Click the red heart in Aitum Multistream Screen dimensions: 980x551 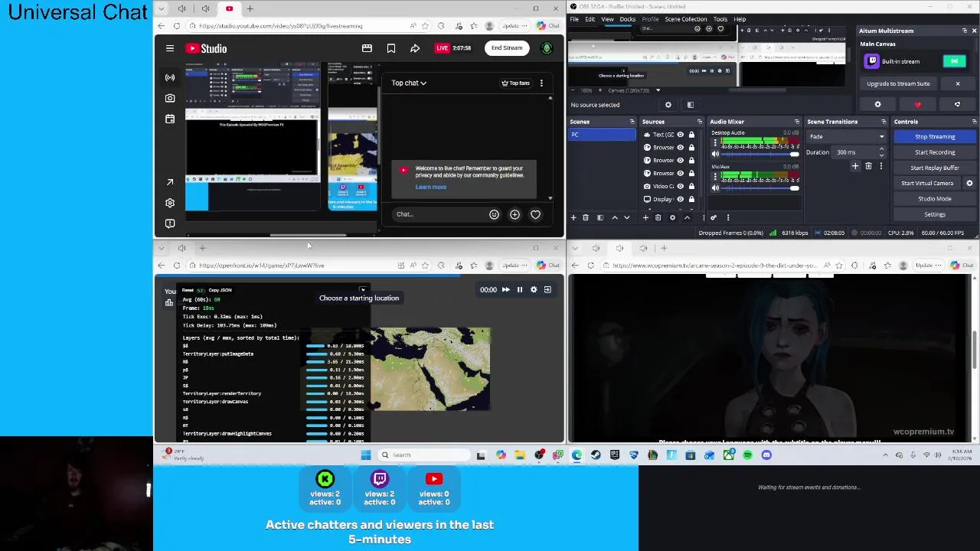(917, 105)
